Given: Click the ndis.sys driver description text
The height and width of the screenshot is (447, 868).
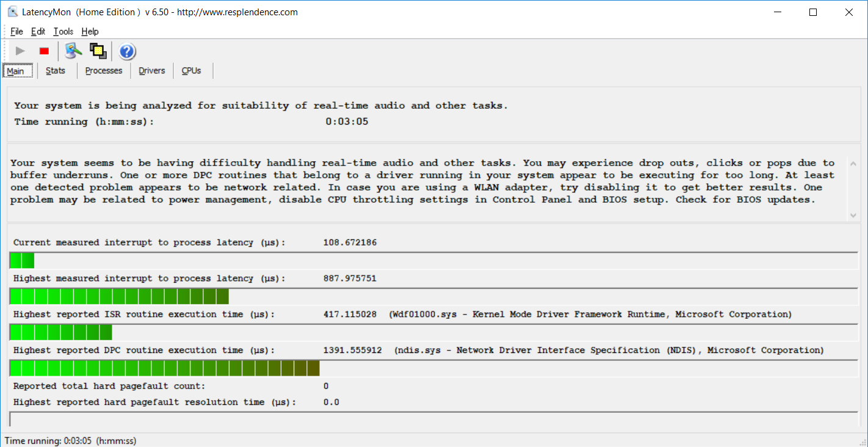Looking at the screenshot, I should [x=609, y=351].
